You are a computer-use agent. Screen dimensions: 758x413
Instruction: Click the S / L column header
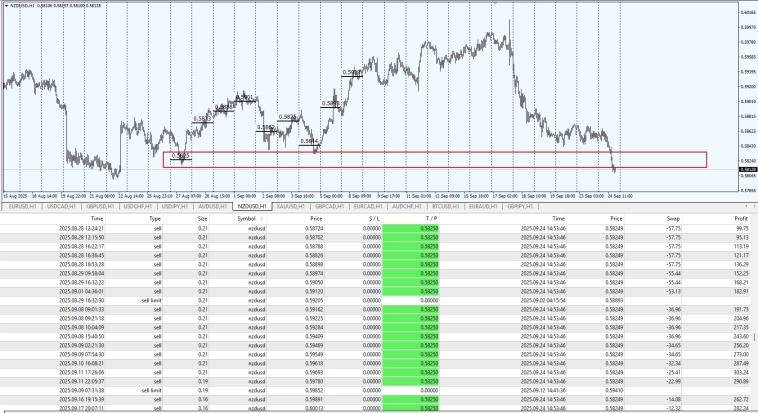click(x=353, y=219)
